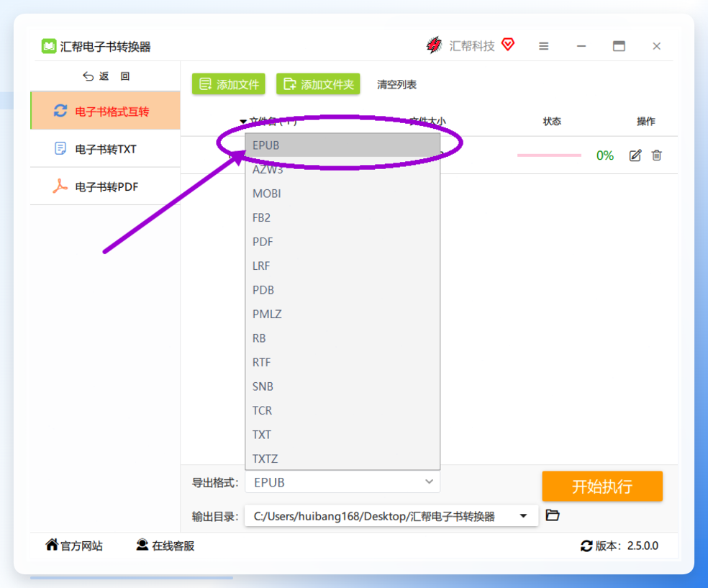Click the red heart diamond icon

pyautogui.click(x=508, y=44)
